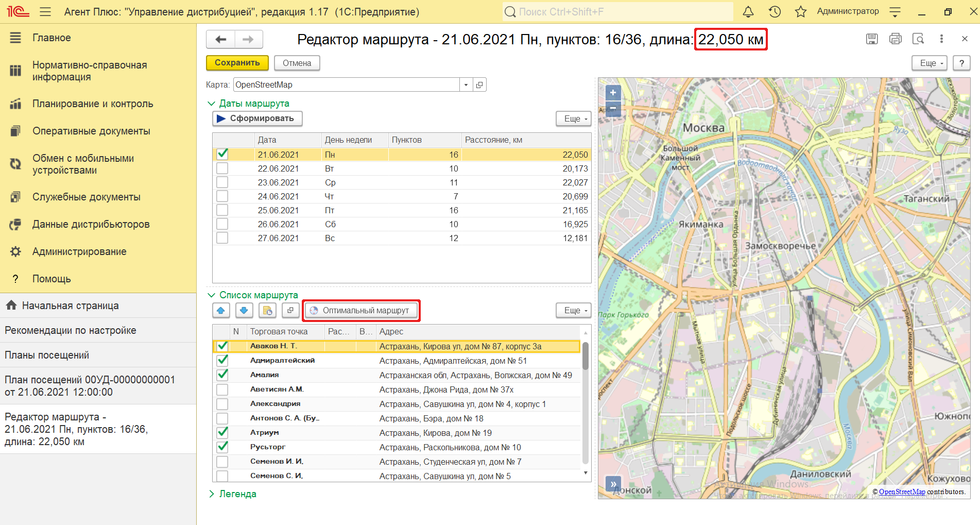The height and width of the screenshot is (525, 980).
Task: Expand map panel with double-arrow button
Action: [x=613, y=484]
